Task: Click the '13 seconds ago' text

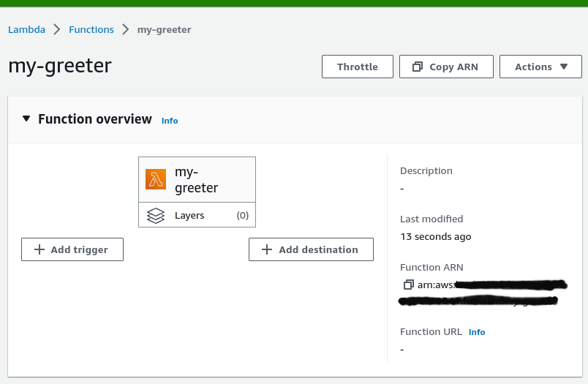Action: click(x=435, y=237)
